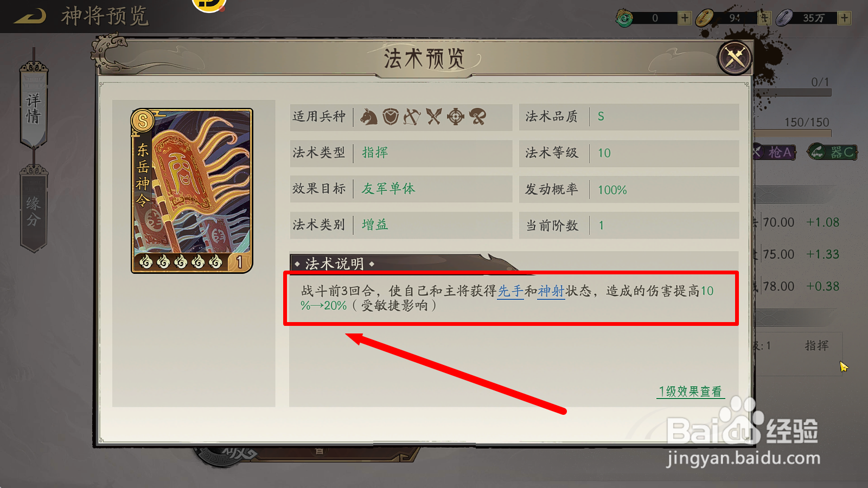Add silver currency with plus beside 35万
This screenshot has width=868, height=488.
coord(844,18)
